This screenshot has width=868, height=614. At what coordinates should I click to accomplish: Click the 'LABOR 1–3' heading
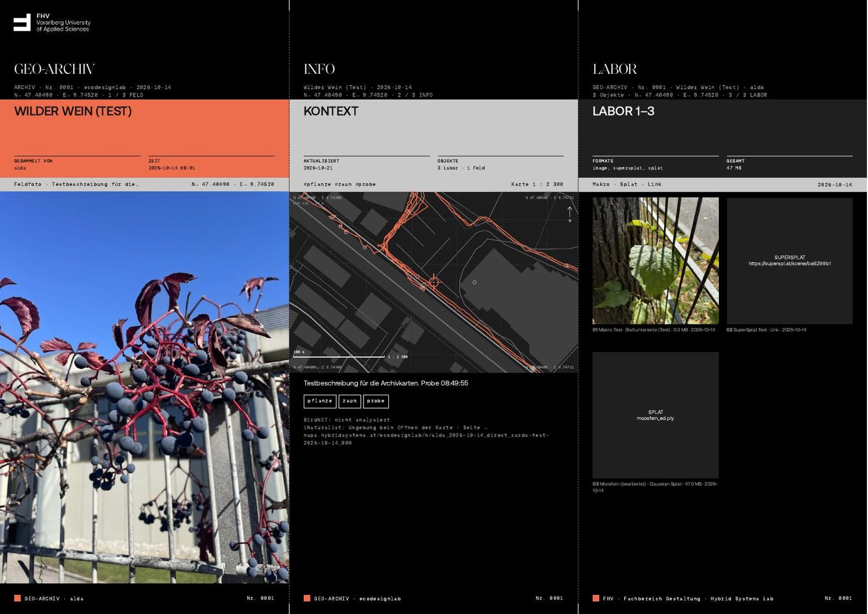coord(623,111)
